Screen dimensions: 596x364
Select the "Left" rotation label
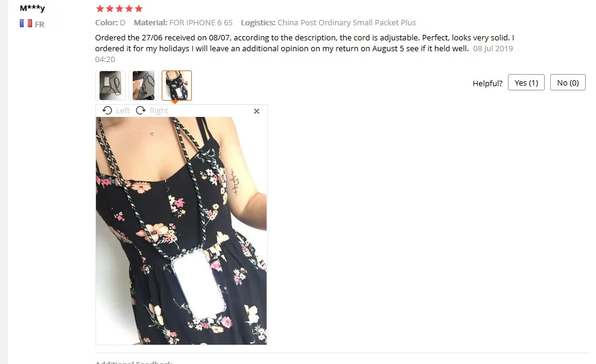123,110
